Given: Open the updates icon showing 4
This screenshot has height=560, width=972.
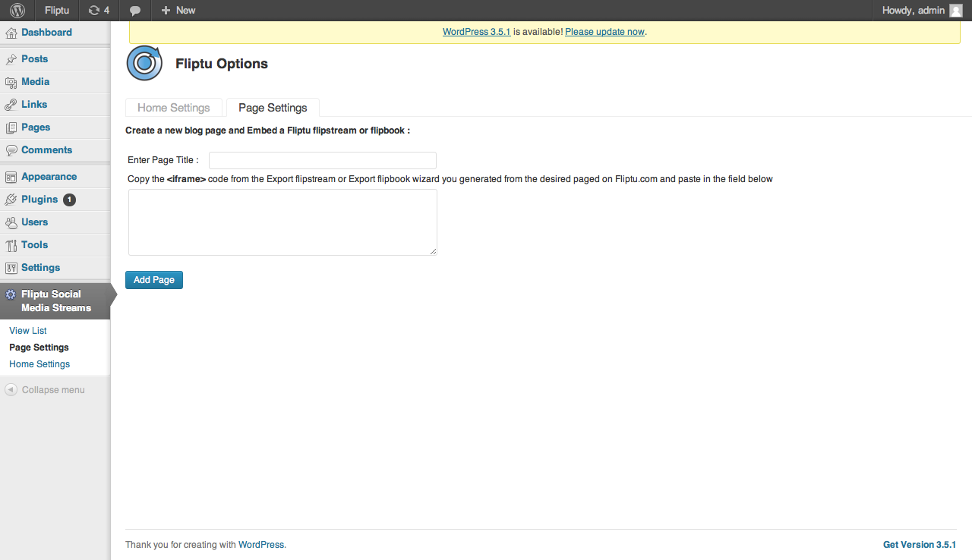Looking at the screenshot, I should 99,11.
